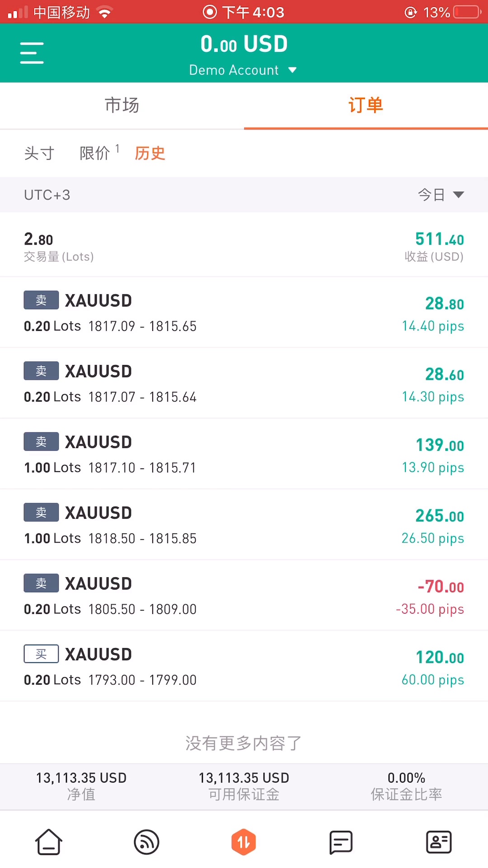Tap the 卖 badge on 1818.50 order

(41, 512)
